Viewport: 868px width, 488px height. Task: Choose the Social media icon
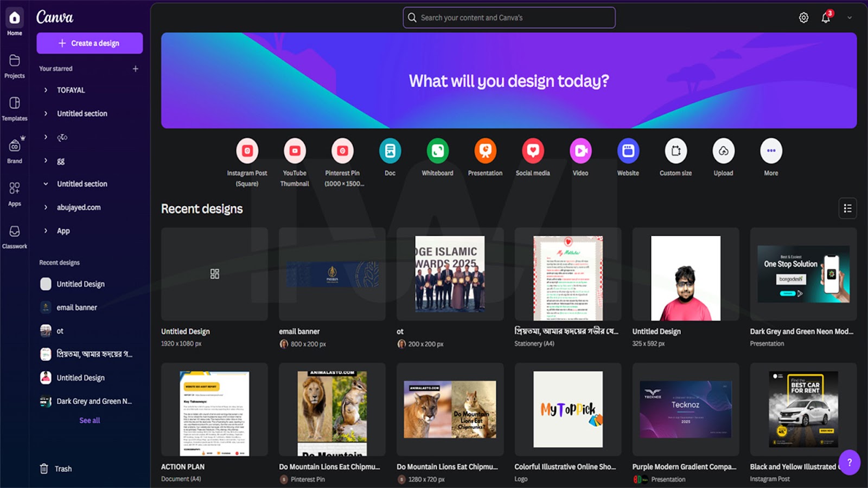(x=533, y=151)
